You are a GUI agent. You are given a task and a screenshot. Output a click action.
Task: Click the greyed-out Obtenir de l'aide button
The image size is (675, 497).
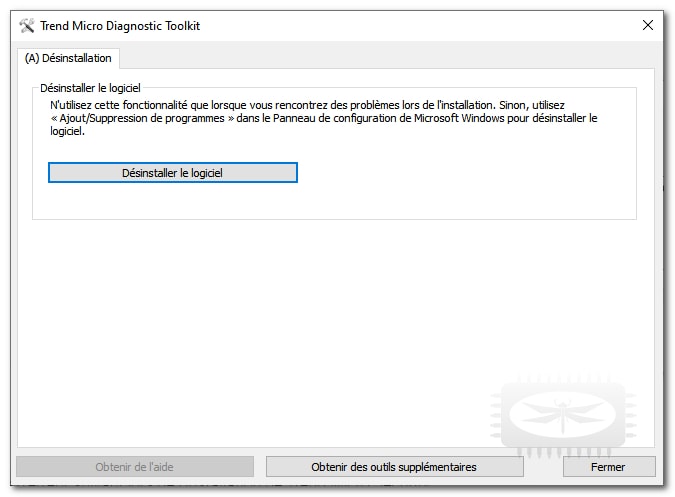point(135,467)
